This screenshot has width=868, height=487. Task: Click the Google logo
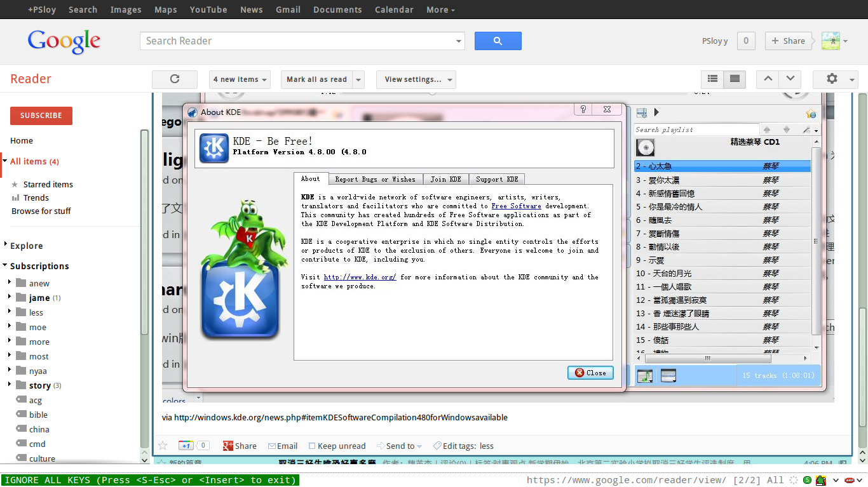tap(64, 41)
